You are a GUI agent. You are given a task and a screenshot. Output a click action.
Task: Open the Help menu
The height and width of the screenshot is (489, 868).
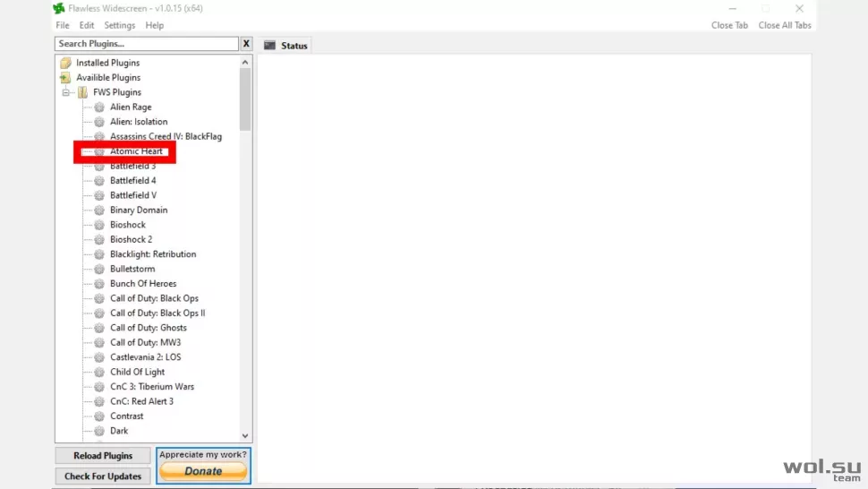coord(155,25)
